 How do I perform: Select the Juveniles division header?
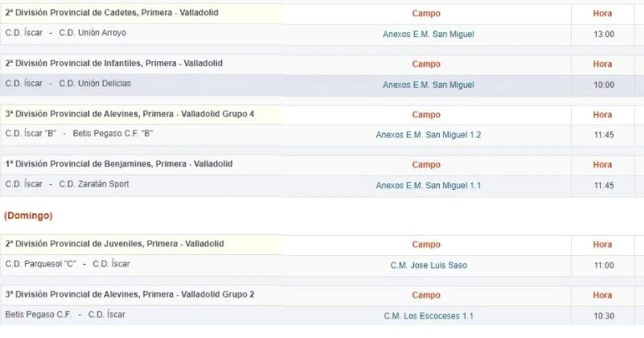coord(114,244)
